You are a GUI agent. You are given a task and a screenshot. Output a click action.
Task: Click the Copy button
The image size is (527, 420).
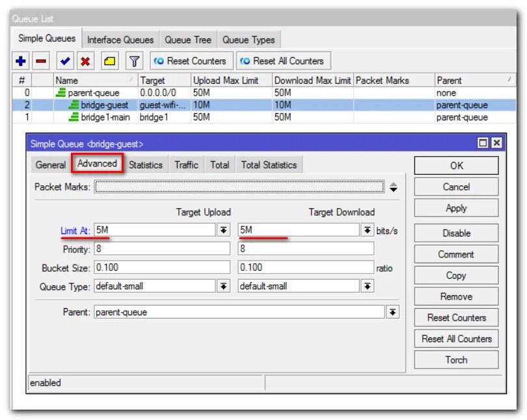[457, 276]
